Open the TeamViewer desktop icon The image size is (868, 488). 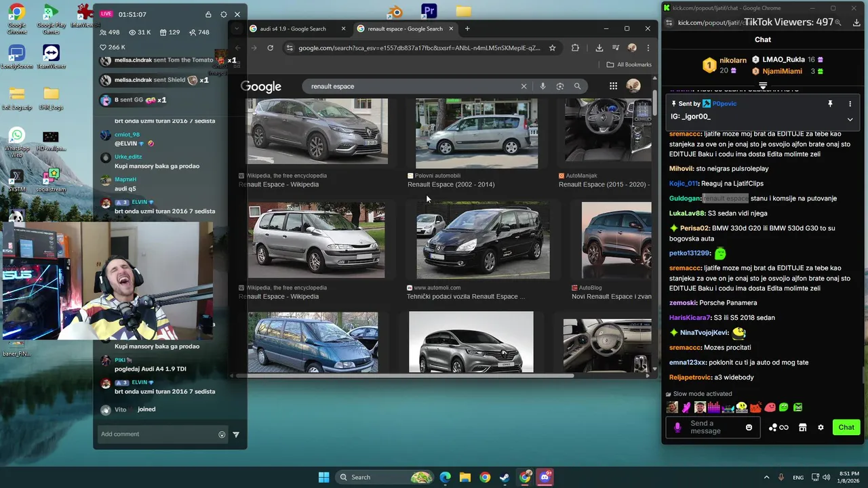[x=51, y=57]
